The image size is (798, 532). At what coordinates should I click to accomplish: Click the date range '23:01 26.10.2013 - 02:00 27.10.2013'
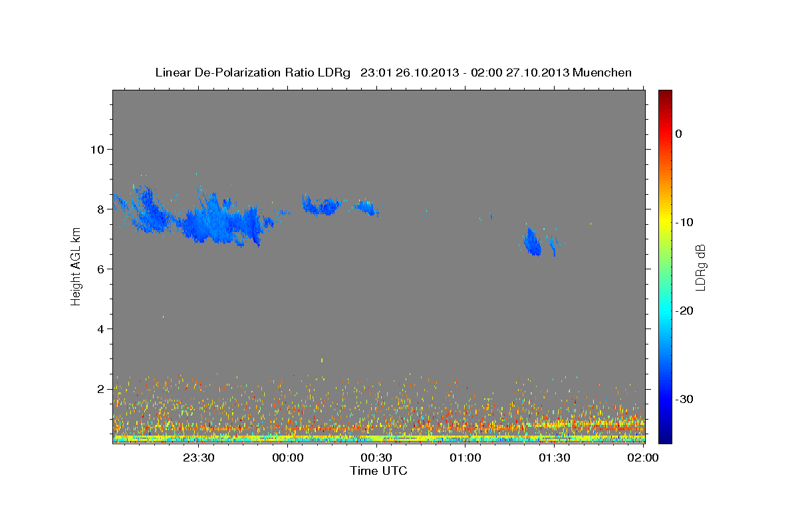[x=465, y=72]
